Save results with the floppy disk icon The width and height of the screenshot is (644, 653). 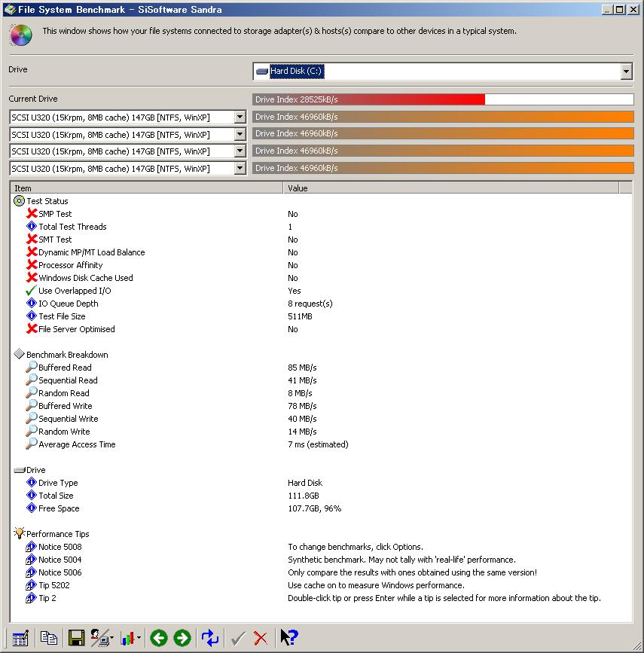point(76,638)
